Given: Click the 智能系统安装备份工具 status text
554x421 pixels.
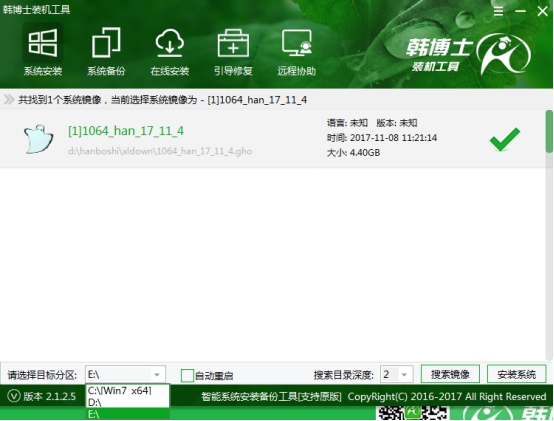Looking at the screenshot, I should pos(271,397).
